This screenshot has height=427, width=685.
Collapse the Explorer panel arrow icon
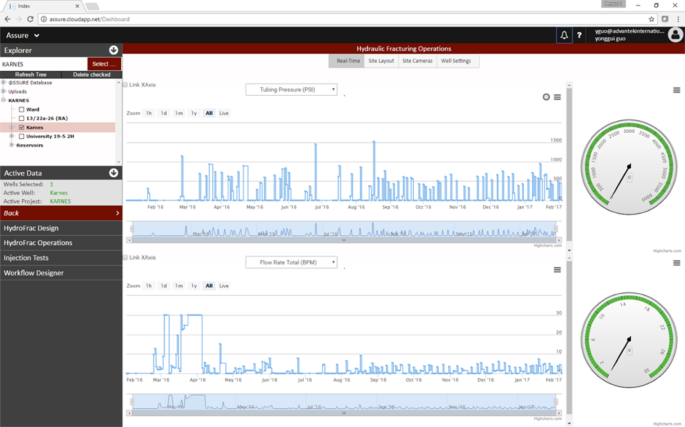pos(114,49)
